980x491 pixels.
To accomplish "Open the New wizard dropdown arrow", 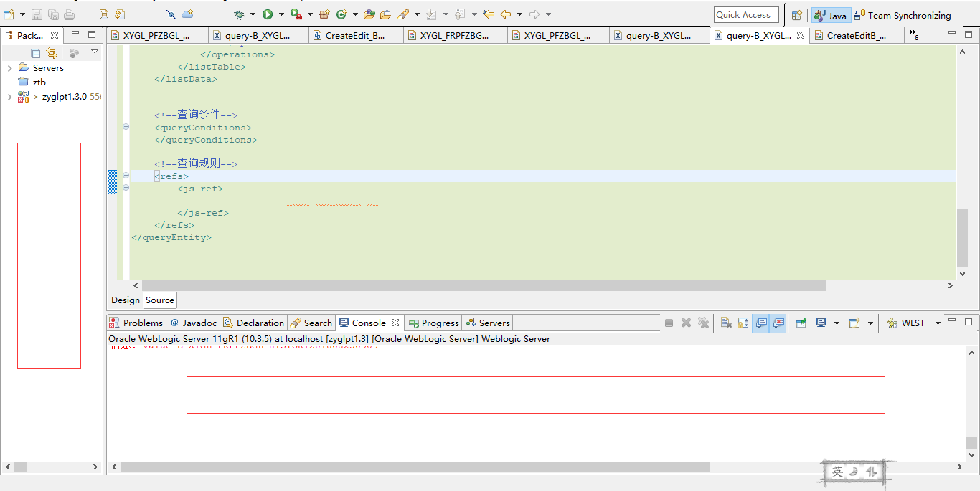I will [22, 14].
